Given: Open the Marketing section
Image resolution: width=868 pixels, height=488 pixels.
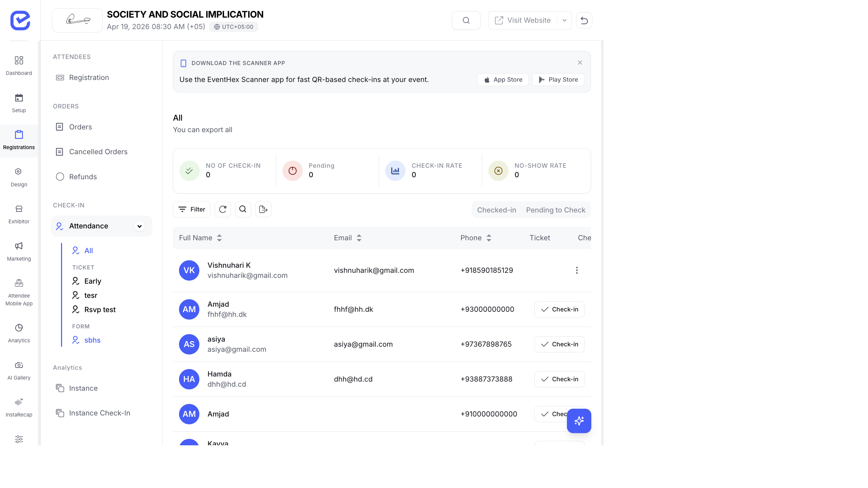Looking at the screenshot, I should [x=19, y=251].
